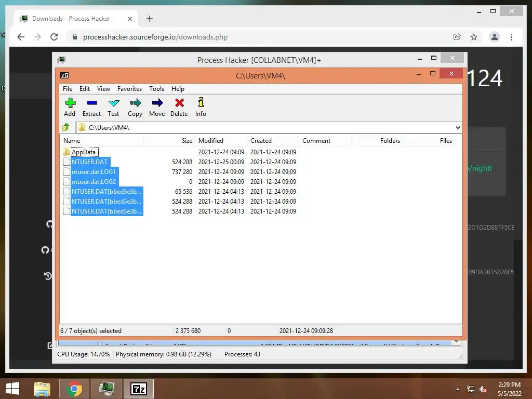Select the ntuser.dat.LOG1 file
The width and height of the screenshot is (532, 399).
click(94, 171)
